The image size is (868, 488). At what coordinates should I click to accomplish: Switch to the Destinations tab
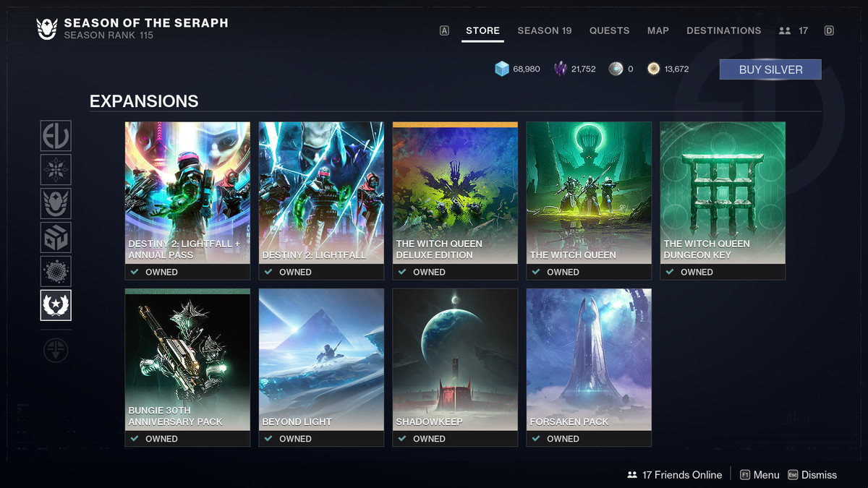[x=723, y=30]
